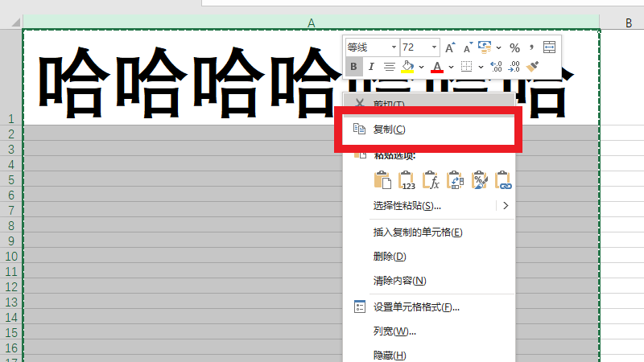
Task: Click the Increase Font Size icon
Action: click(451, 47)
